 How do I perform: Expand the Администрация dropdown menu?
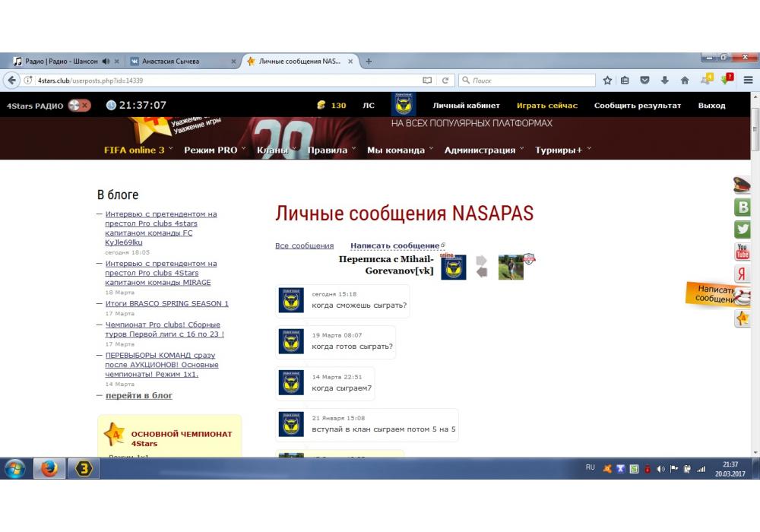click(484, 150)
